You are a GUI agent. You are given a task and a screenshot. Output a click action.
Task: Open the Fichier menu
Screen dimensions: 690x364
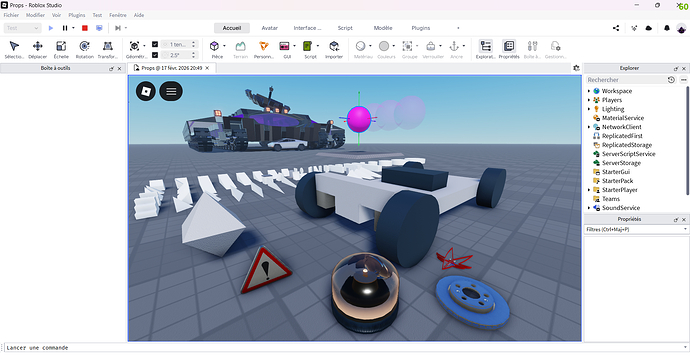click(11, 15)
